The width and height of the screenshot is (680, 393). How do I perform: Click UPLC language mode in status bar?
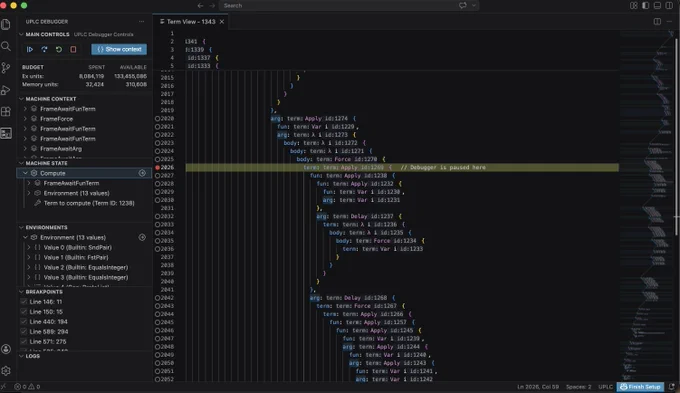(605, 386)
